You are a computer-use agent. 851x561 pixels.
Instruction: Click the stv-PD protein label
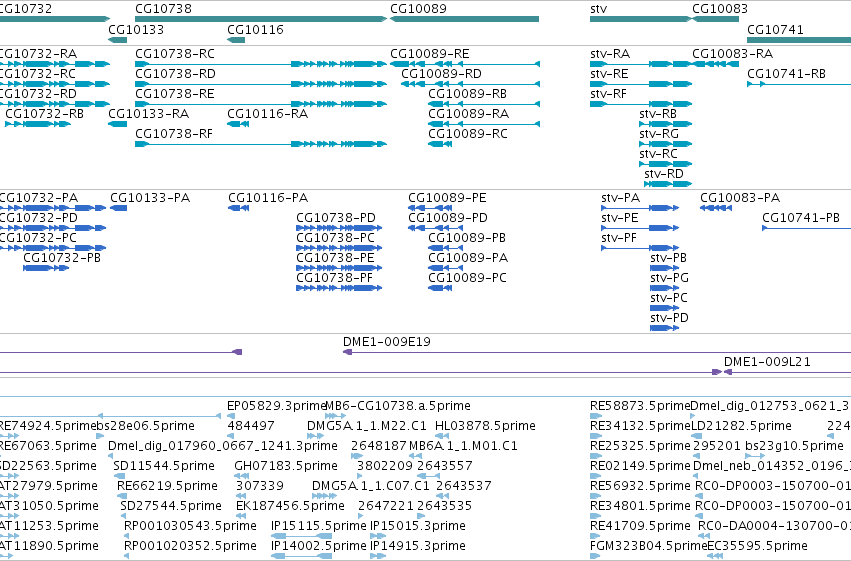click(x=669, y=318)
